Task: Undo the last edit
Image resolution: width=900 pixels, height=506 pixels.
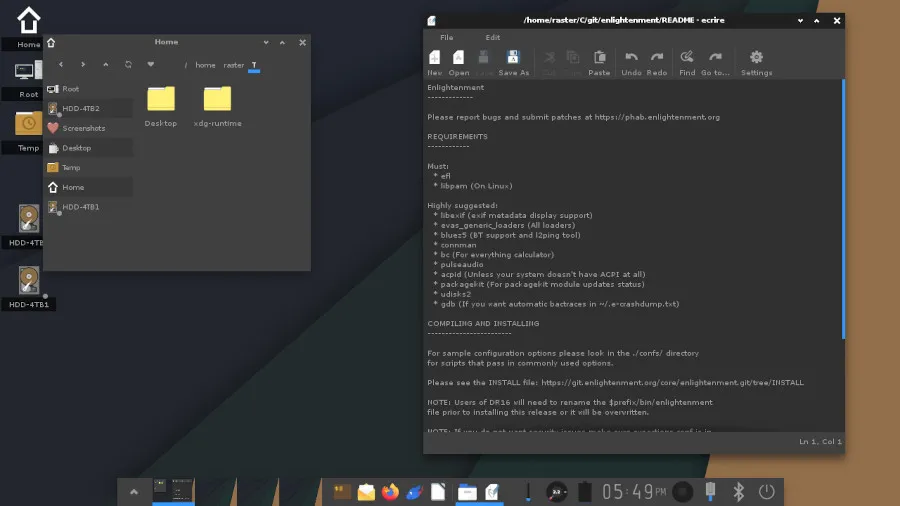Action: pos(631,59)
